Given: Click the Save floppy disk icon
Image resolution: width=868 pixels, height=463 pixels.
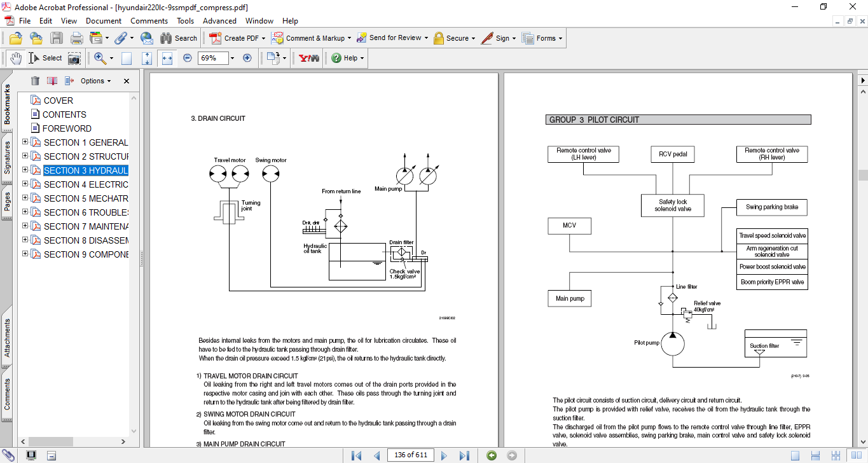Looking at the screenshot, I should click(57, 38).
